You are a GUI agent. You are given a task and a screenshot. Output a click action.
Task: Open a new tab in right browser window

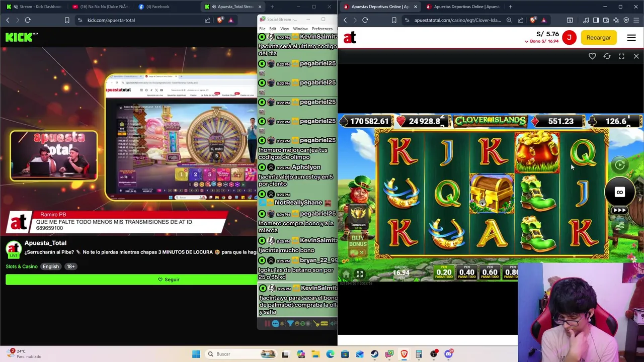[x=510, y=7]
